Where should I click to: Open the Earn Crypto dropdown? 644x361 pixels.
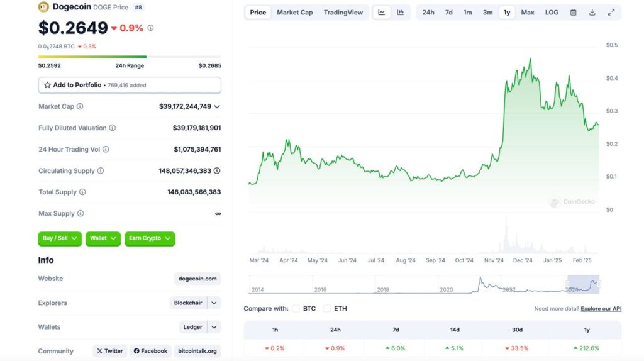point(150,238)
